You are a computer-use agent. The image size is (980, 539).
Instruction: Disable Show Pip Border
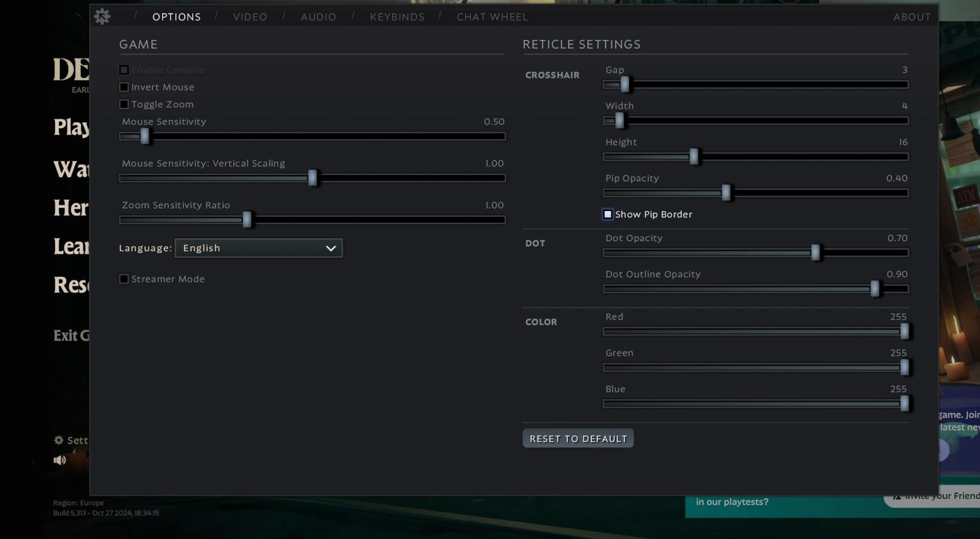coord(607,214)
